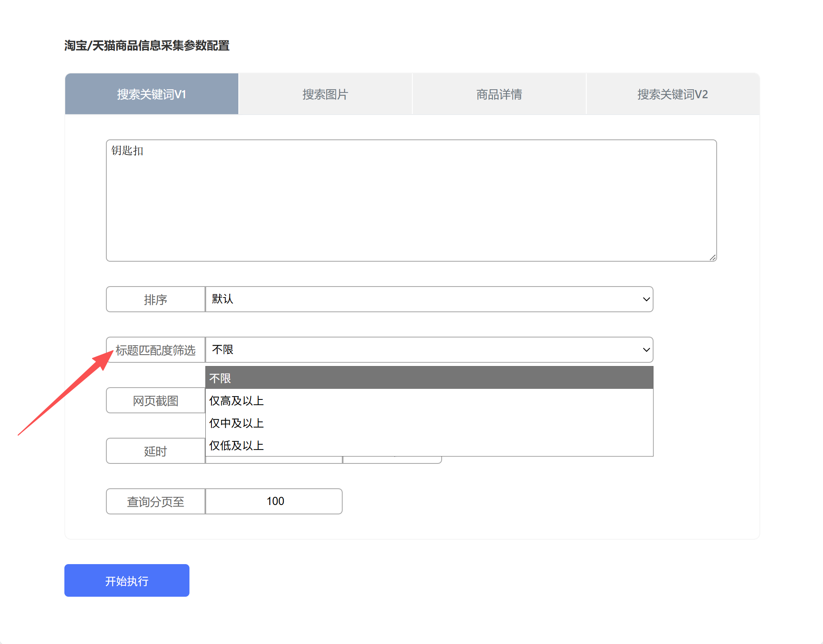Grab the textarea resize handle corner
The image size is (823, 644).
(x=713, y=258)
